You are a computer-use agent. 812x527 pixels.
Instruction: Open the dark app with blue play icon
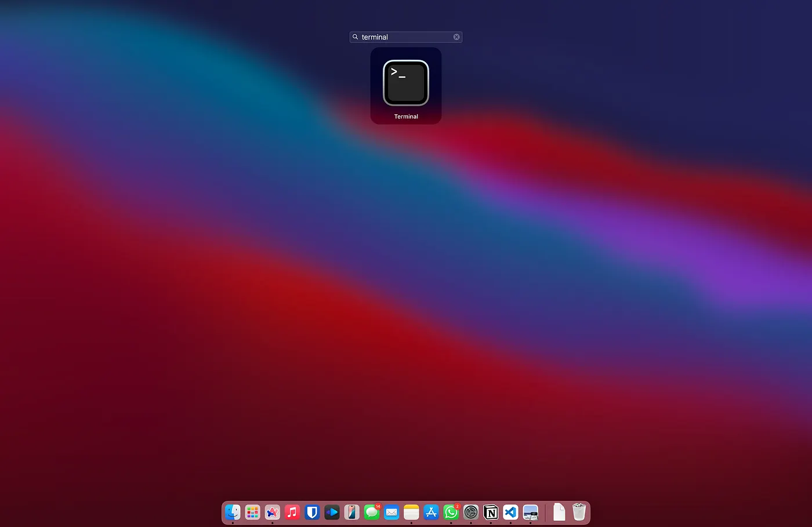[332, 512]
